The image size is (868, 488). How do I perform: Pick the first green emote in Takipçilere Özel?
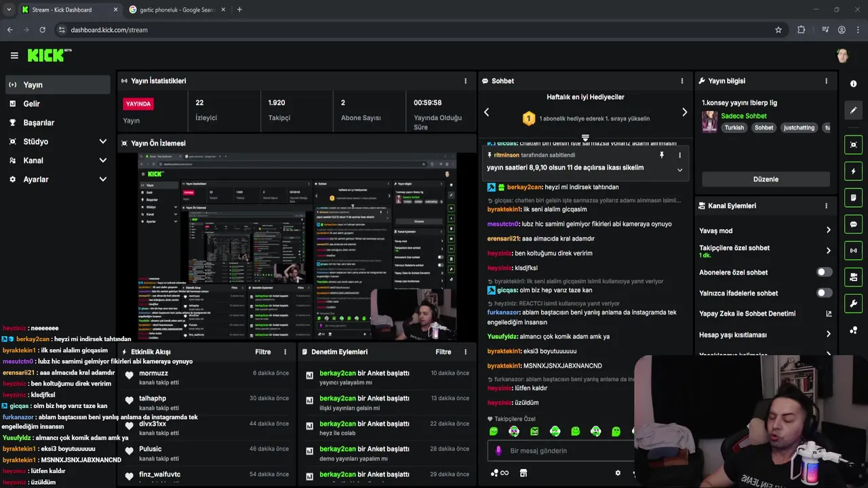pos(494,431)
